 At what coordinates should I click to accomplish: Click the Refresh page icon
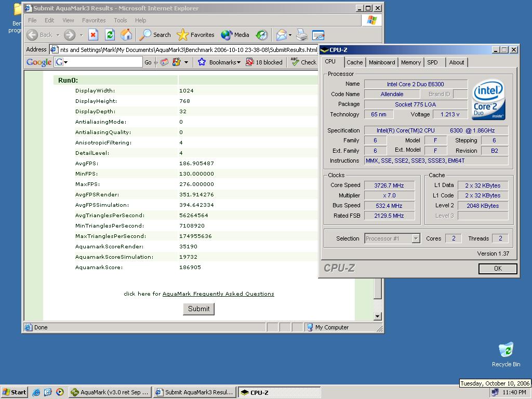pyautogui.click(x=110, y=35)
